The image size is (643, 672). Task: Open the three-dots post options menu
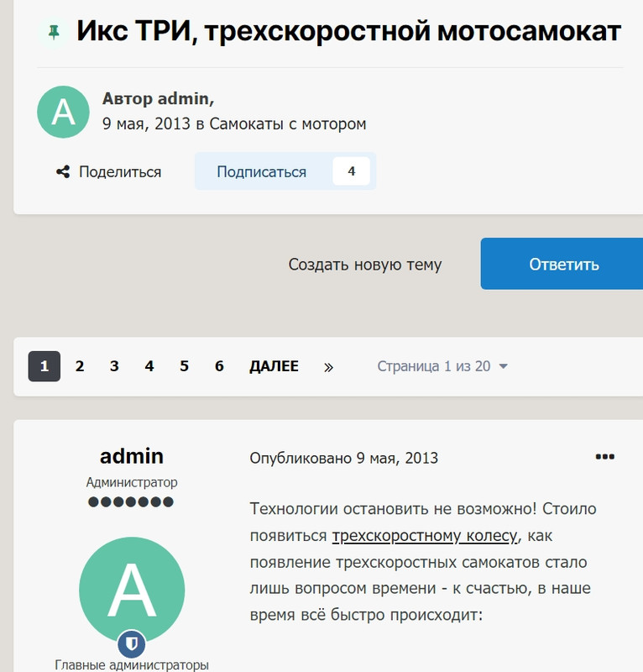pos(605,457)
